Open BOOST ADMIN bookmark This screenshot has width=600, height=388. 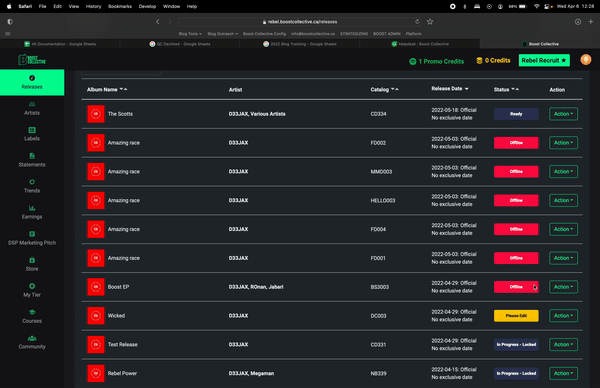coord(387,34)
